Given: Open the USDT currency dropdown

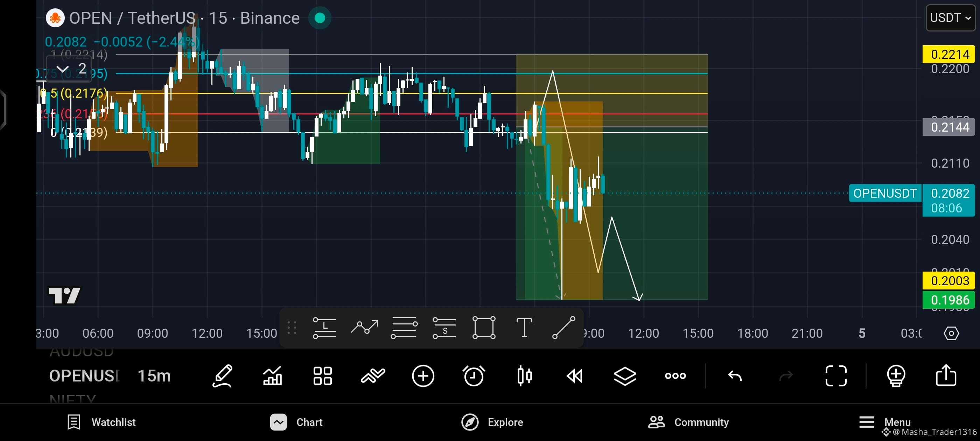Looking at the screenshot, I should click(x=950, y=18).
